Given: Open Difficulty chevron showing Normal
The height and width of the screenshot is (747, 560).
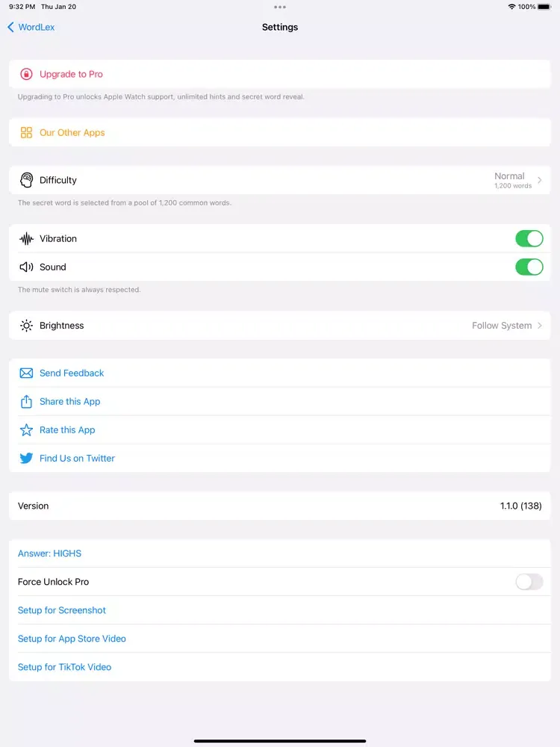Looking at the screenshot, I should click(x=540, y=180).
